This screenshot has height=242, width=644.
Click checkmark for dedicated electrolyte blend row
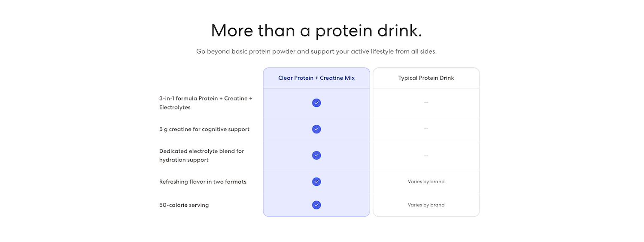[316, 155]
